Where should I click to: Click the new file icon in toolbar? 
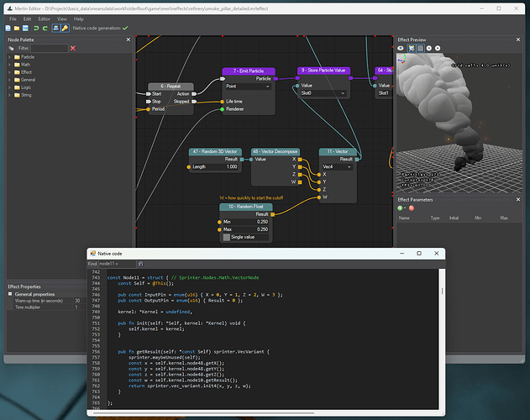(7, 28)
